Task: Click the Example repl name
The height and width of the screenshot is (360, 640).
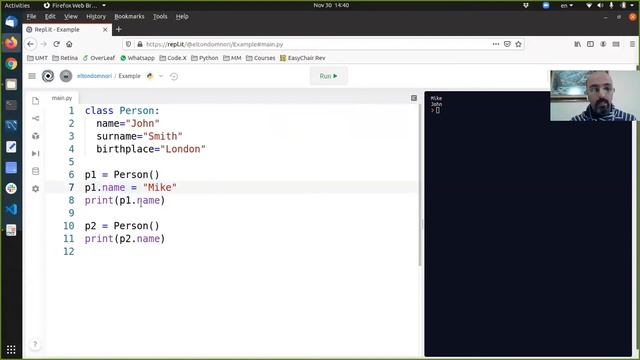Action: tap(129, 76)
